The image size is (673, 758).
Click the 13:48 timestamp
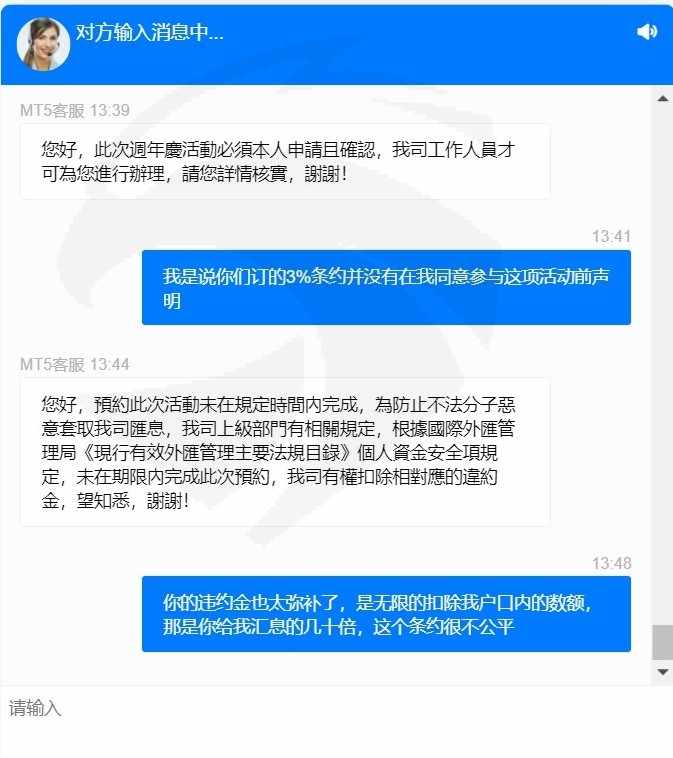611,563
